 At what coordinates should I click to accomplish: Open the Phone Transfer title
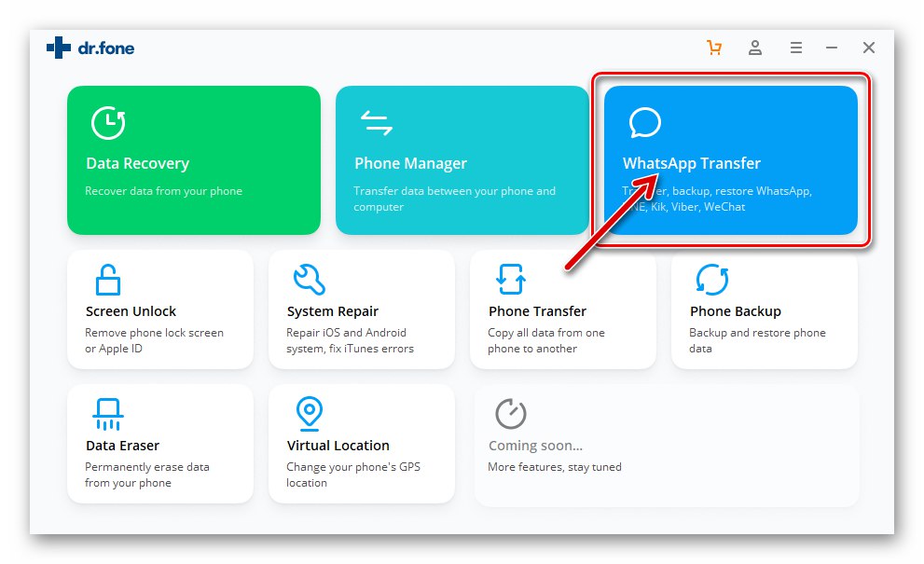(537, 311)
